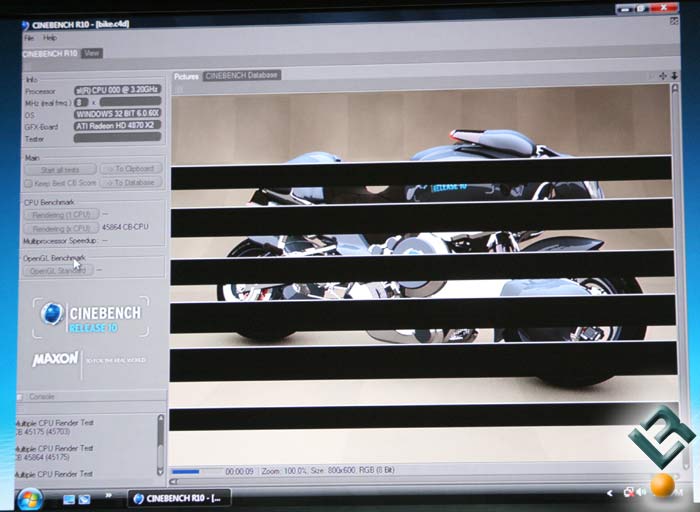This screenshot has height=512, width=700.
Task: Open the Help menu
Action: tap(50, 38)
